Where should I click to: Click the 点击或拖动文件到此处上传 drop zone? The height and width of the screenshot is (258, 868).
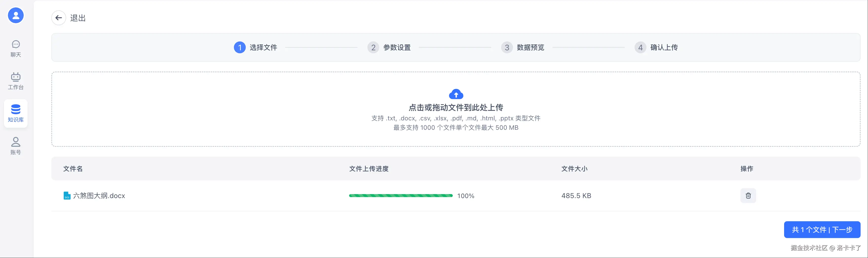pos(455,108)
